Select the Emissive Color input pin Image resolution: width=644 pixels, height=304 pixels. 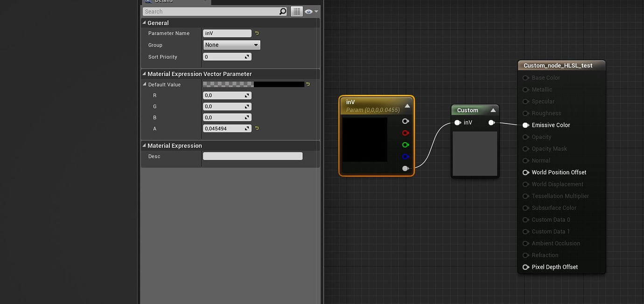525,125
